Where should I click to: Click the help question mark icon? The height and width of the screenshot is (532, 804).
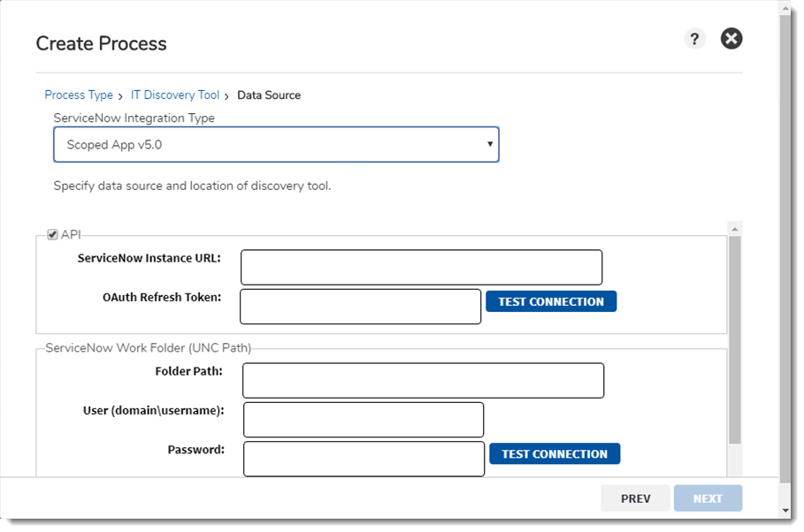694,39
